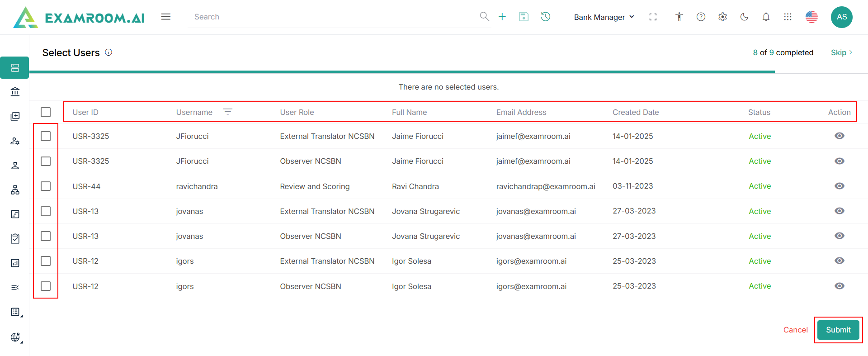
Task: Click the Submit button
Action: [839, 330]
